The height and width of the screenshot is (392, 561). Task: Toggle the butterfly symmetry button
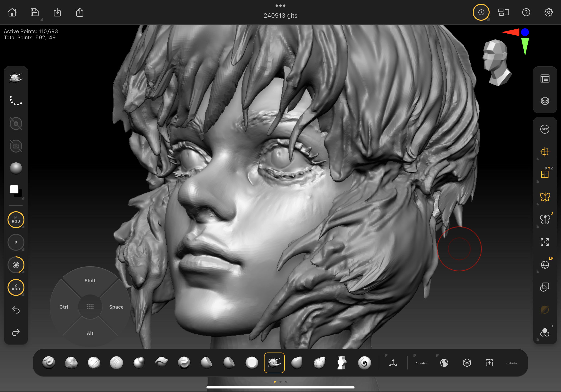(x=545, y=197)
